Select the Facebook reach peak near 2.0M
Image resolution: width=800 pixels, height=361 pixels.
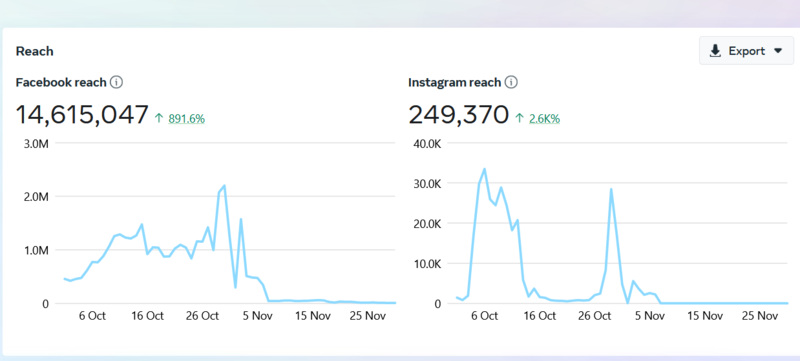click(x=224, y=186)
